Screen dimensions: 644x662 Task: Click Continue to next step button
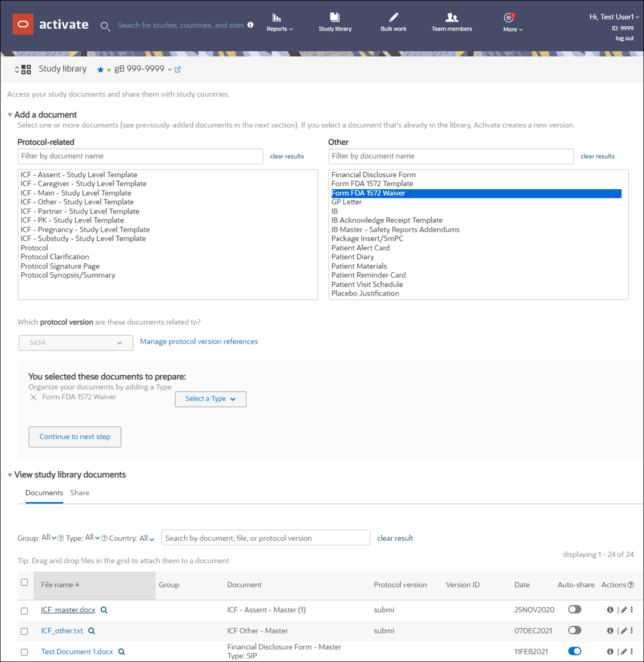75,437
